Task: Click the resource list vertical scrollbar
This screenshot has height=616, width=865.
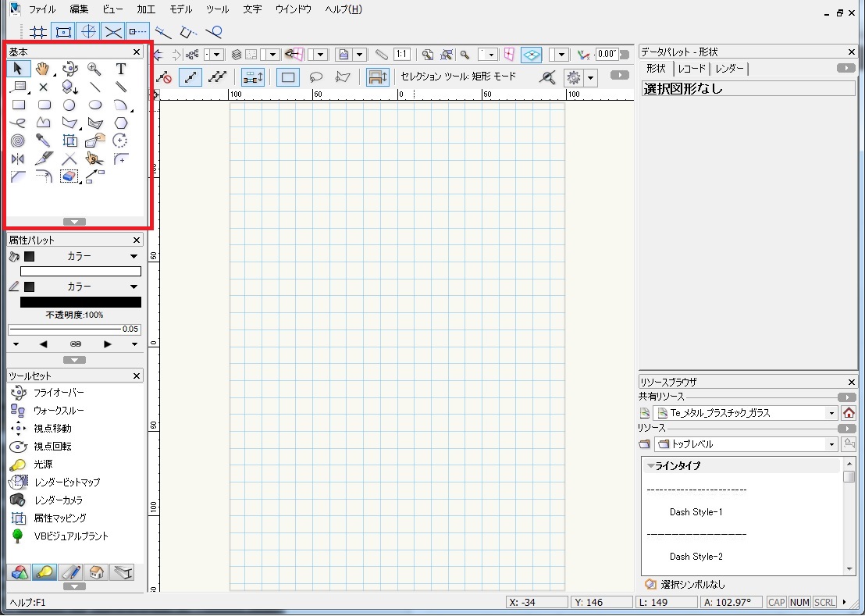Action: (849, 515)
